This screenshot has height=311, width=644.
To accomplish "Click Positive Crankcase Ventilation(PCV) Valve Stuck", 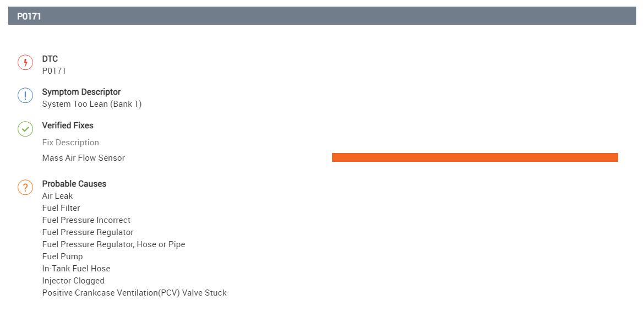I will (x=134, y=293).
